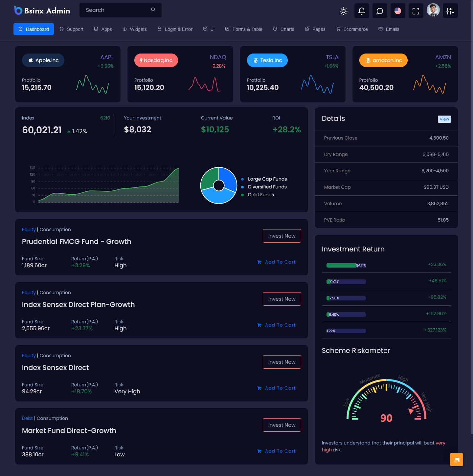Screen dimensions: 473x476
Task: Open the US flag language selector
Action: point(397,11)
